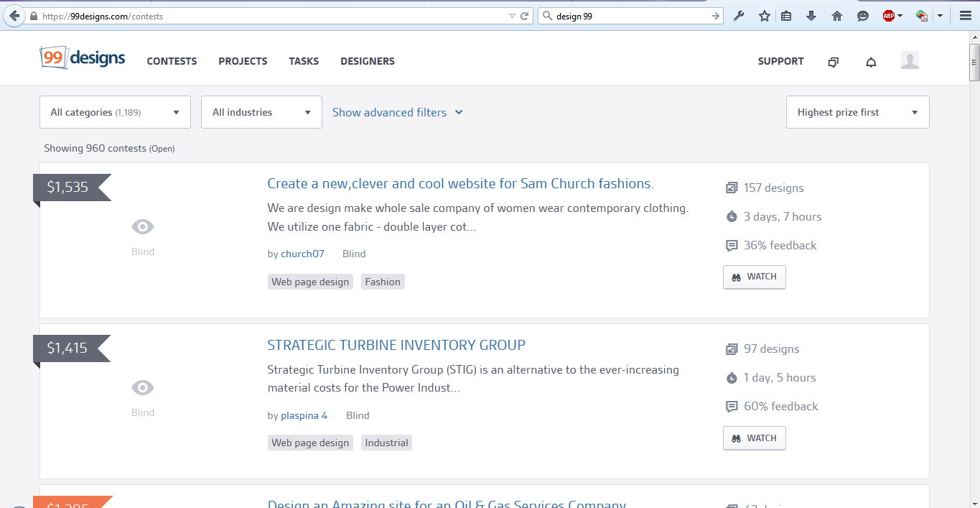
Task: Open the Projects nav item
Action: click(x=243, y=62)
